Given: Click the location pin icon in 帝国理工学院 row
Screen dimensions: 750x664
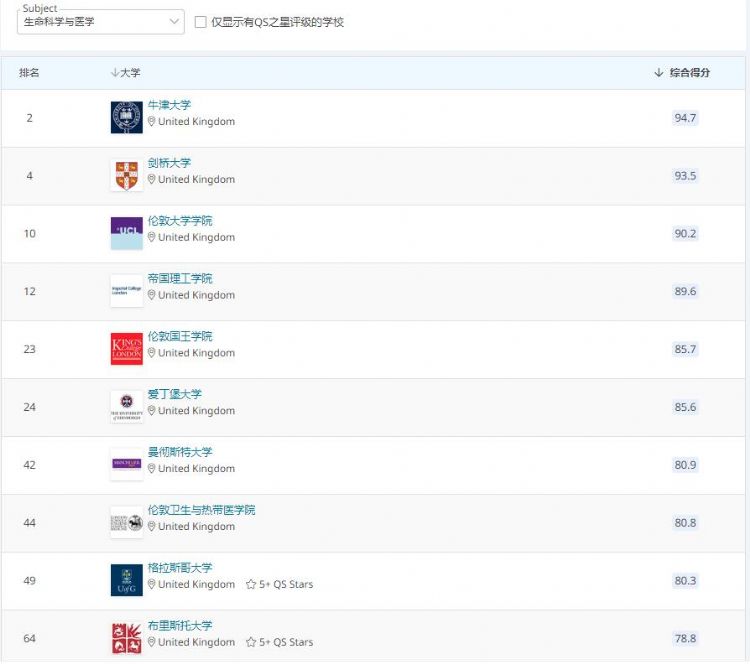Looking at the screenshot, I should tap(151, 295).
